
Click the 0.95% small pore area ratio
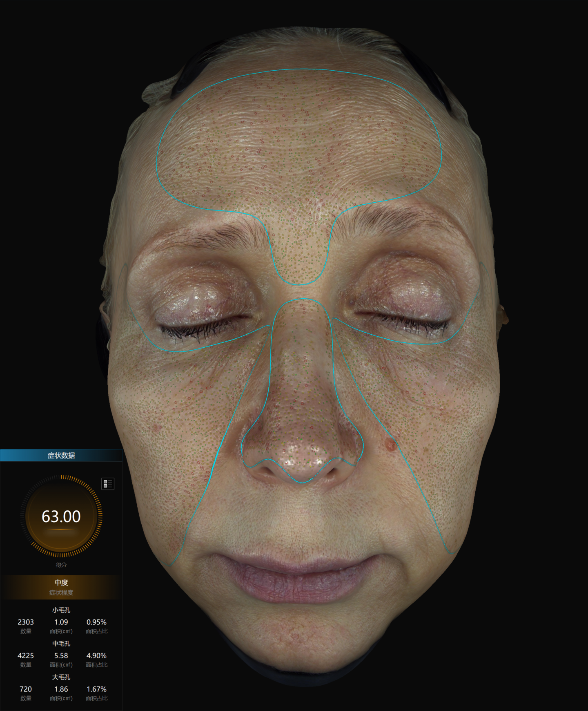coord(96,622)
